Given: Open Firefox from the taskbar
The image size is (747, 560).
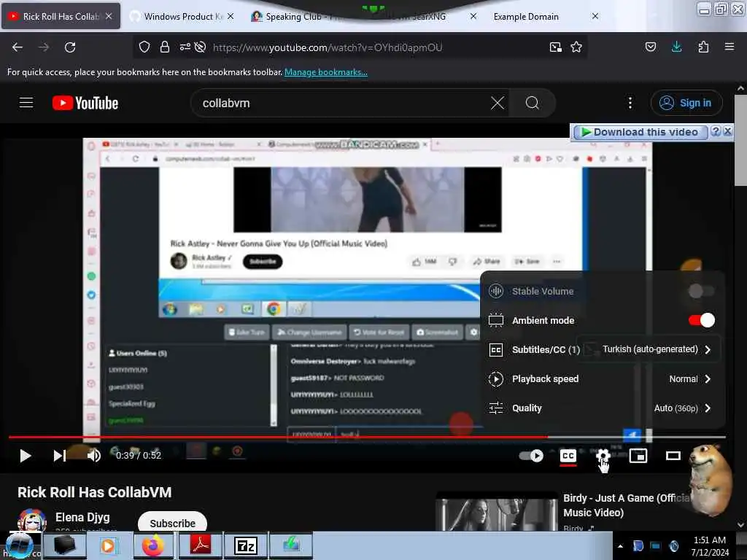Looking at the screenshot, I should [x=153, y=545].
